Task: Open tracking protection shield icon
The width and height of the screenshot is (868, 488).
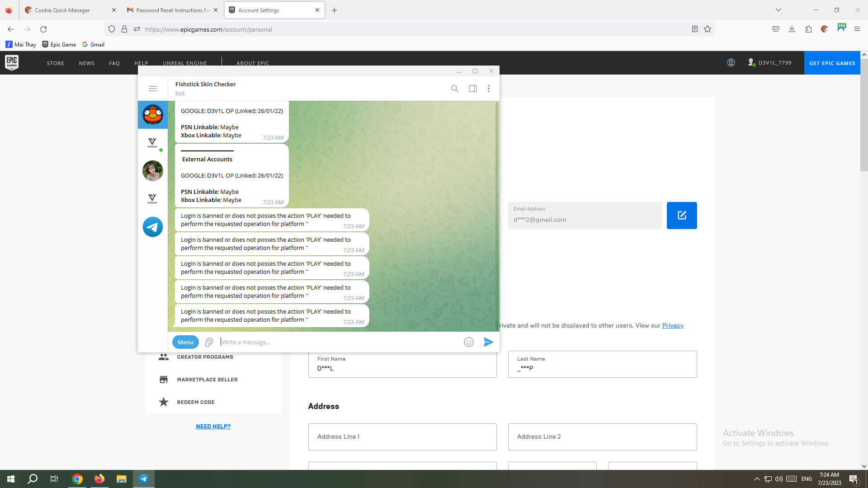Action: 112,29
